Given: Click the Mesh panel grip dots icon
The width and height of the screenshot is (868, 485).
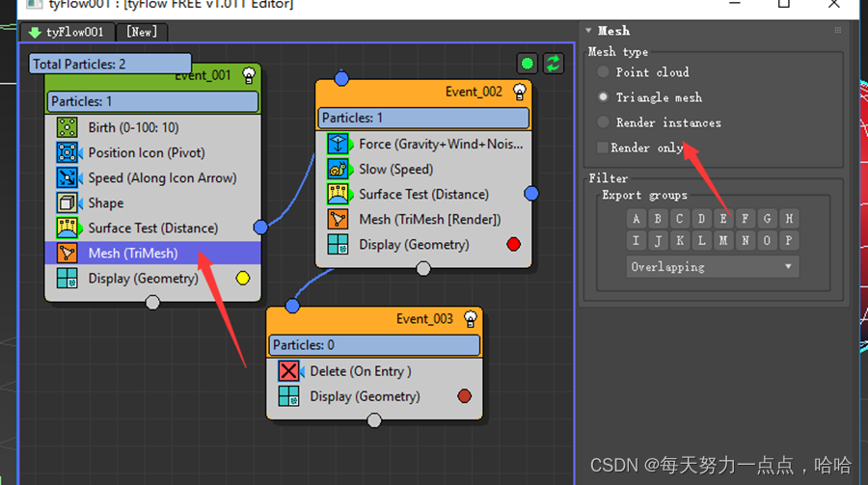Looking at the screenshot, I should [837, 31].
